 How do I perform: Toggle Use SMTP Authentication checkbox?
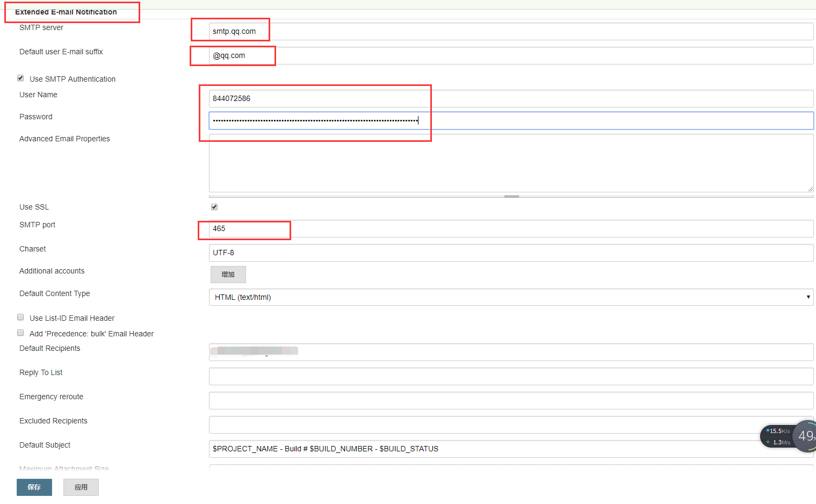tap(20, 78)
